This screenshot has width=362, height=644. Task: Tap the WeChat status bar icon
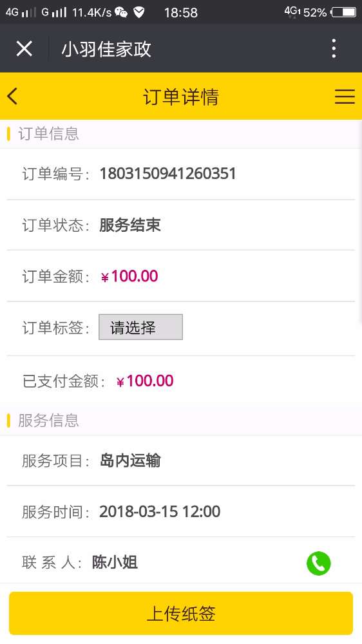[121, 12]
